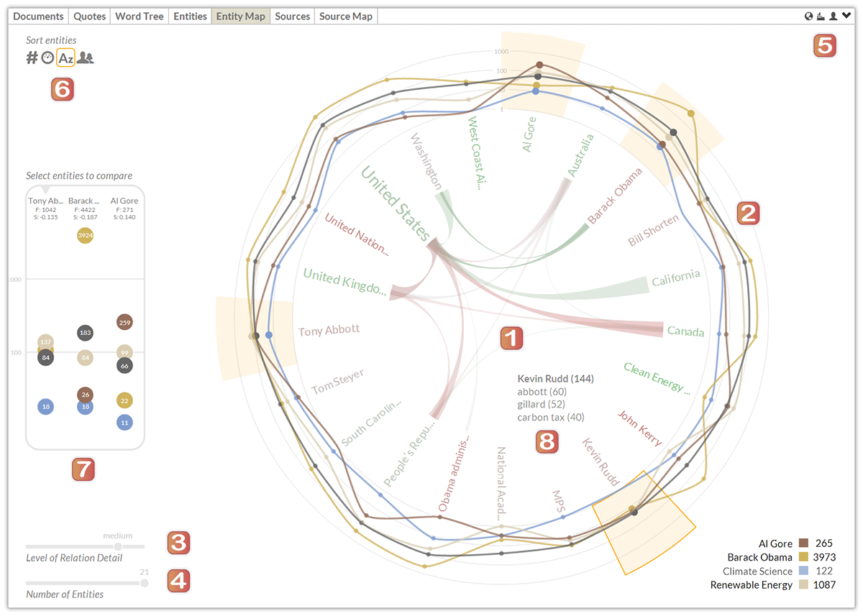Select the United Kingdom entity label

pyautogui.click(x=344, y=282)
